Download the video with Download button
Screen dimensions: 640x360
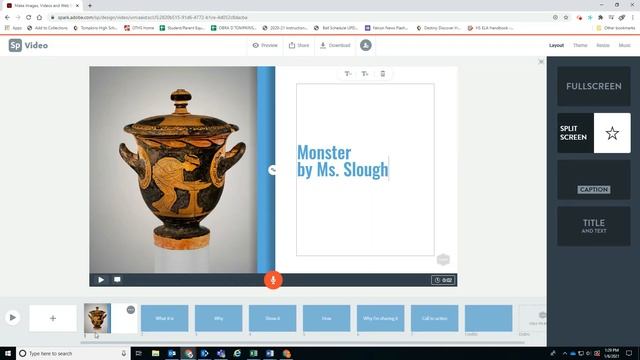335,45
